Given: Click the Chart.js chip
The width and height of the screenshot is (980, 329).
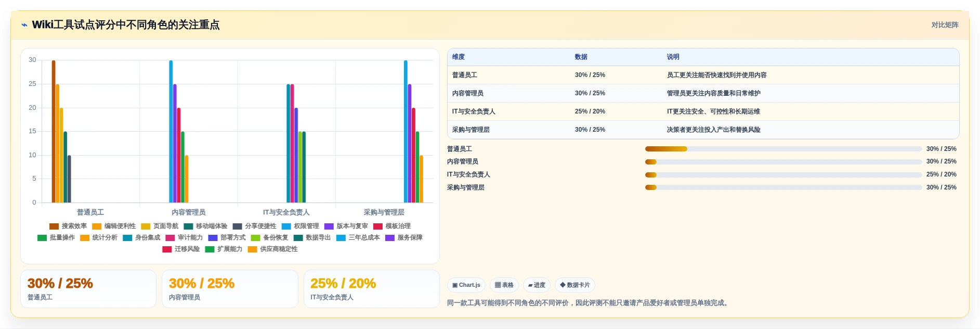Looking at the screenshot, I should click(466, 285).
